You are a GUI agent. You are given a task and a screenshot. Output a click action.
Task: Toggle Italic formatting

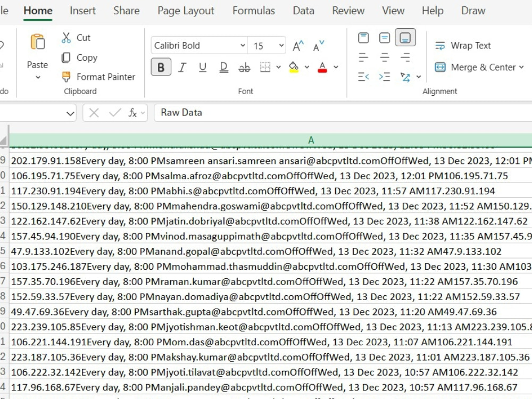pyautogui.click(x=182, y=67)
